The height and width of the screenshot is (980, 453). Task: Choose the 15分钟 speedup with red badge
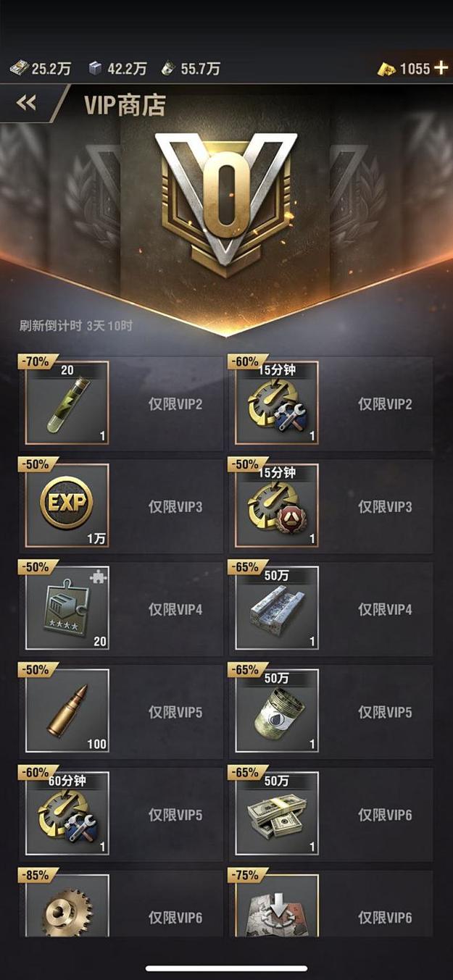point(277,506)
